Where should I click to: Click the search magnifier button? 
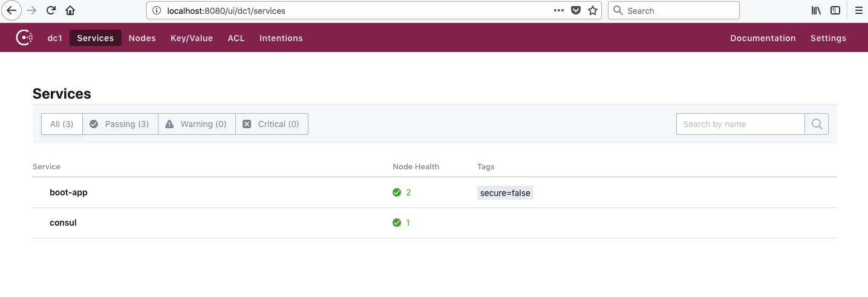coord(817,124)
